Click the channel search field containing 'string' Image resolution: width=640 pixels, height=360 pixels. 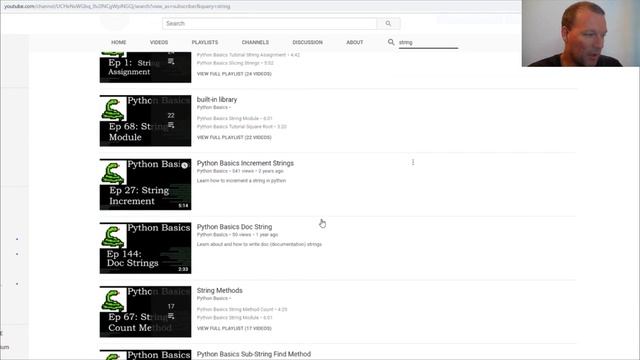[x=428, y=42]
